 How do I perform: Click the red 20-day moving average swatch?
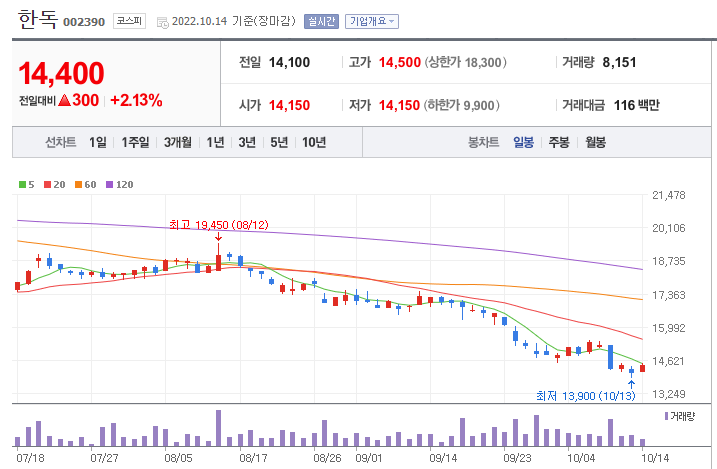click(x=48, y=185)
